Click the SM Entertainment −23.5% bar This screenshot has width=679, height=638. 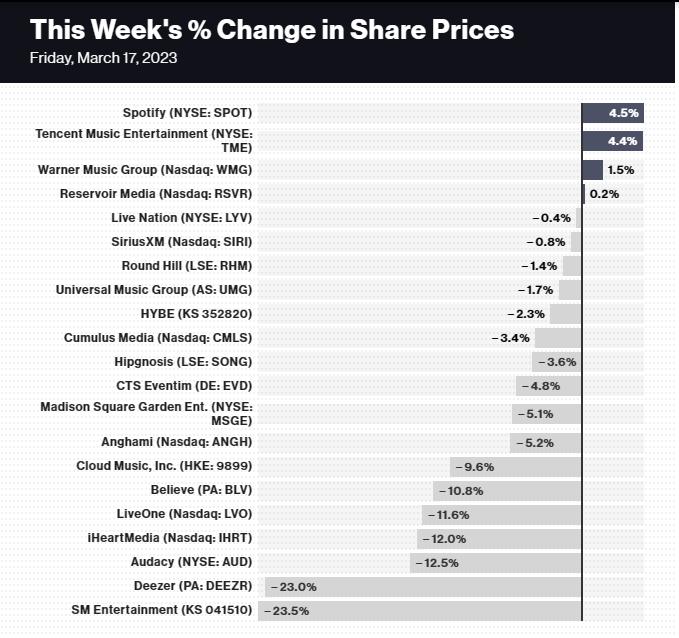420,611
